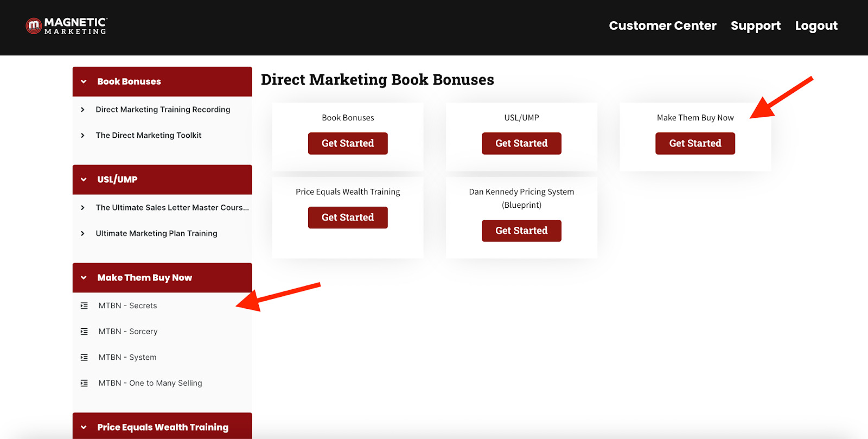The width and height of the screenshot is (868, 439).
Task: Open the USL/UMP sidebar heading
Action: 117,180
